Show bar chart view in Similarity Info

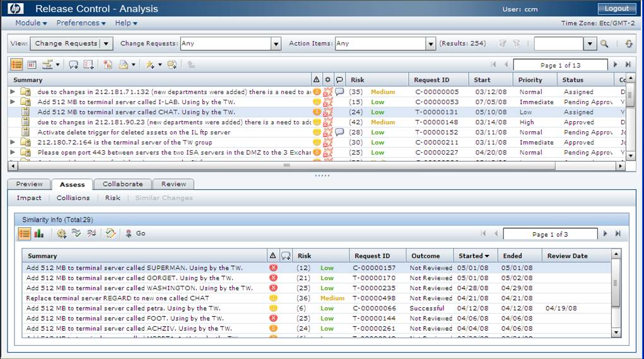(39, 233)
